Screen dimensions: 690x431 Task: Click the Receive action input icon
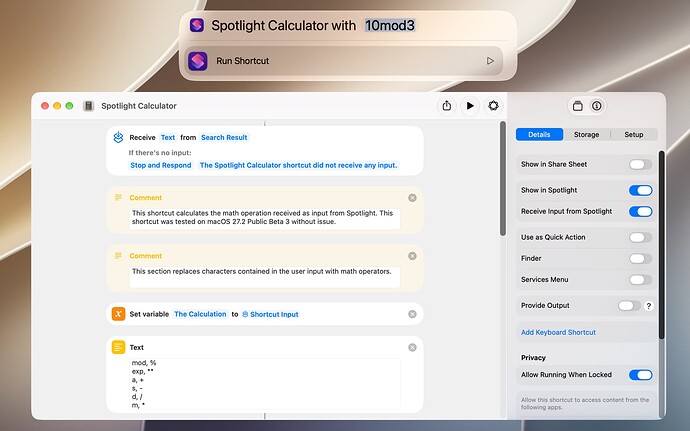coord(118,137)
